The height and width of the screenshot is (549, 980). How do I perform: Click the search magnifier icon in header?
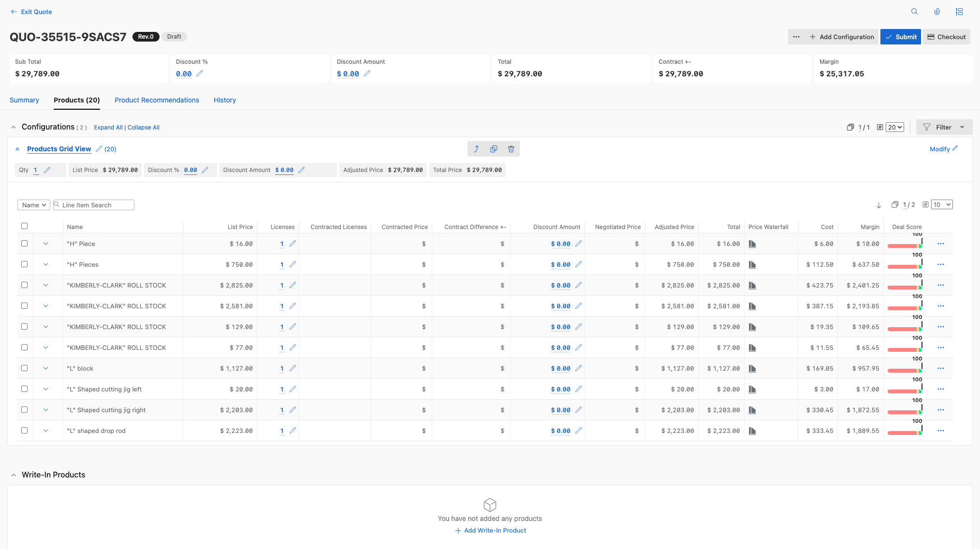[x=914, y=12]
